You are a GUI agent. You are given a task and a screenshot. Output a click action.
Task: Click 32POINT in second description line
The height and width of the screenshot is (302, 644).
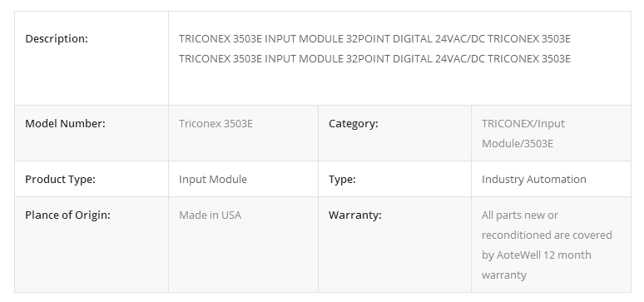pyautogui.click(x=368, y=59)
